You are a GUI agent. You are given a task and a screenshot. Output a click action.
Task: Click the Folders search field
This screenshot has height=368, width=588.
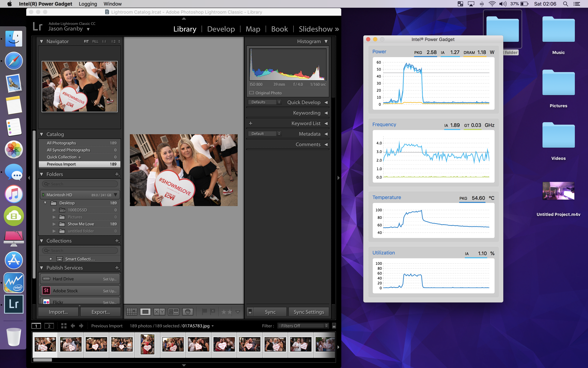[80, 184]
